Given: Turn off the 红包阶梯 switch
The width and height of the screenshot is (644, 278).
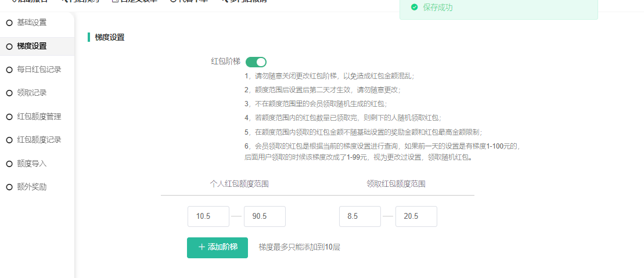Looking at the screenshot, I should [x=256, y=62].
